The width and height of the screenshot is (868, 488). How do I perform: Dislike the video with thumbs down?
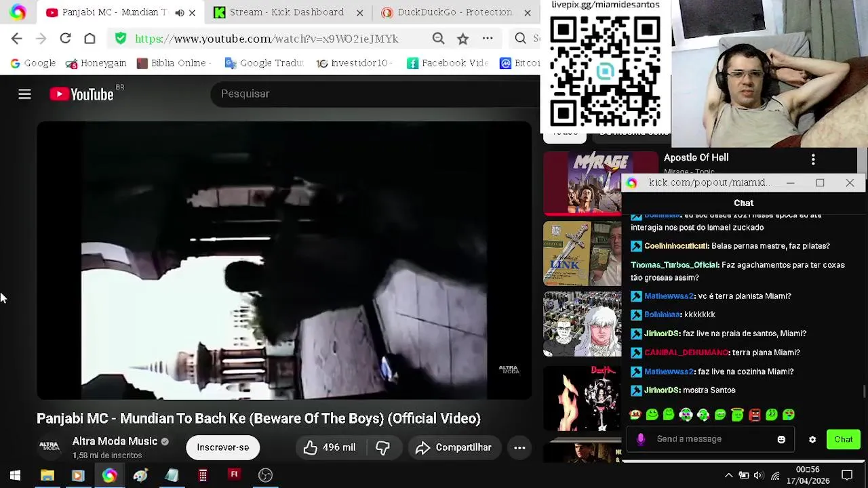(382, 447)
